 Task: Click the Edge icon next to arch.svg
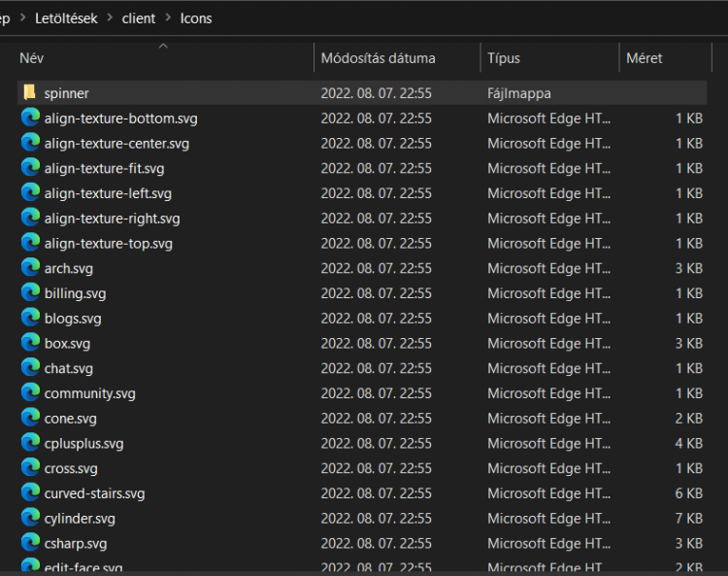(x=30, y=268)
